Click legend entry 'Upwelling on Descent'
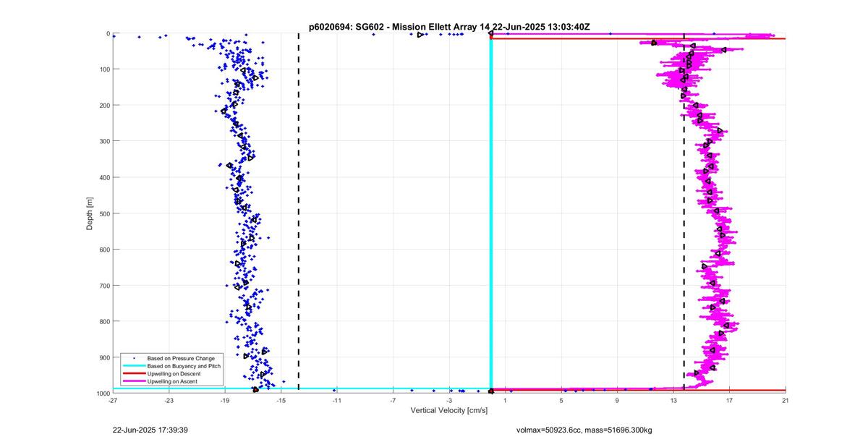Image resolution: width=868 pixels, height=442 pixels. pyautogui.click(x=174, y=373)
